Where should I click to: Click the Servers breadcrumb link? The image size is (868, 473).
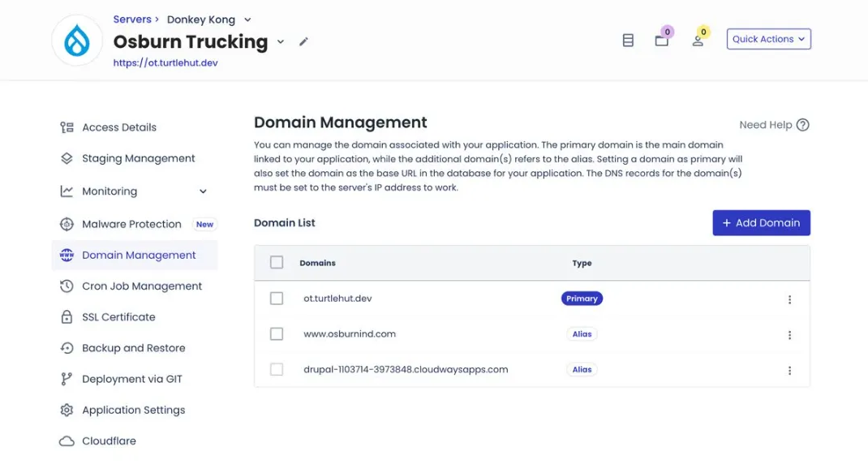coord(132,19)
